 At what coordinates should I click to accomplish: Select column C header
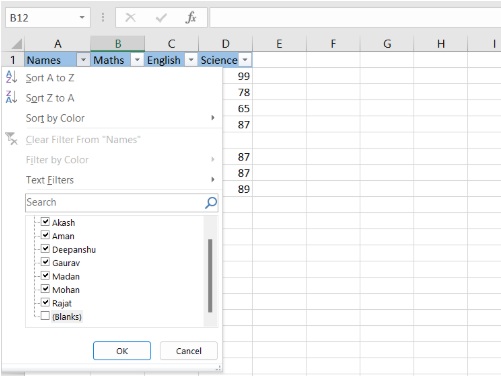coord(172,44)
